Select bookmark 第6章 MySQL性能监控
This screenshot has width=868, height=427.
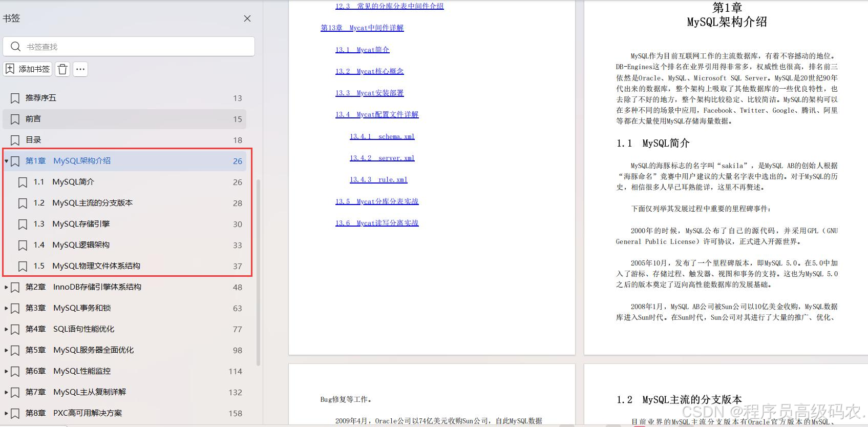[124, 371]
